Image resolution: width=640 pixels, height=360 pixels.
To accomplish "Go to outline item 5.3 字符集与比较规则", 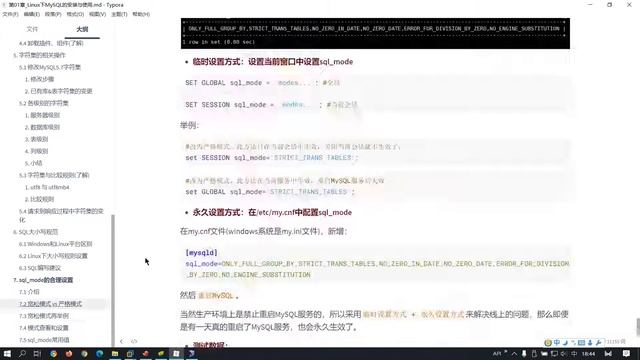I will (54, 175).
